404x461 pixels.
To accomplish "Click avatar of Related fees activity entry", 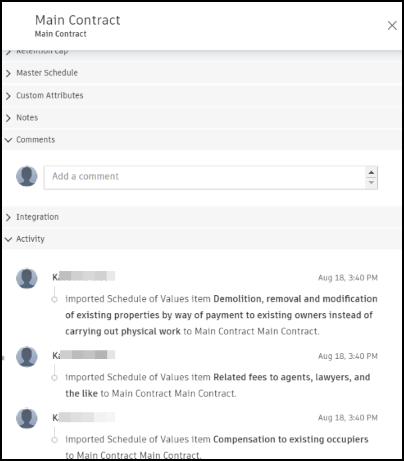I will (27, 356).
